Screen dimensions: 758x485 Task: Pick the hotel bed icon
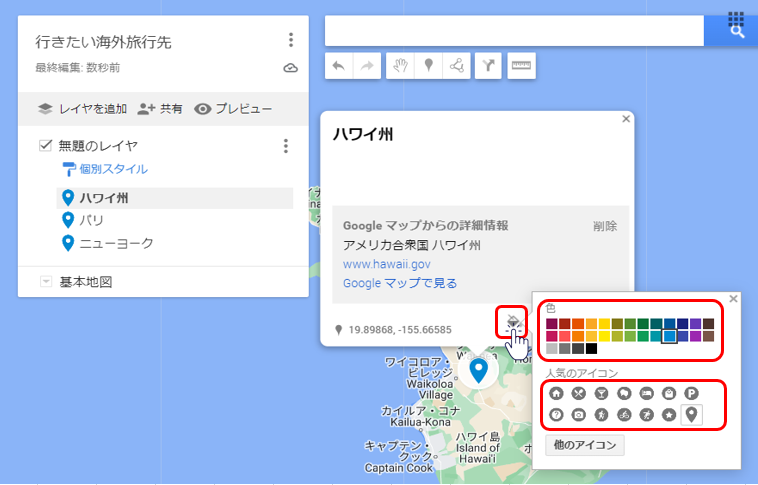[646, 394]
